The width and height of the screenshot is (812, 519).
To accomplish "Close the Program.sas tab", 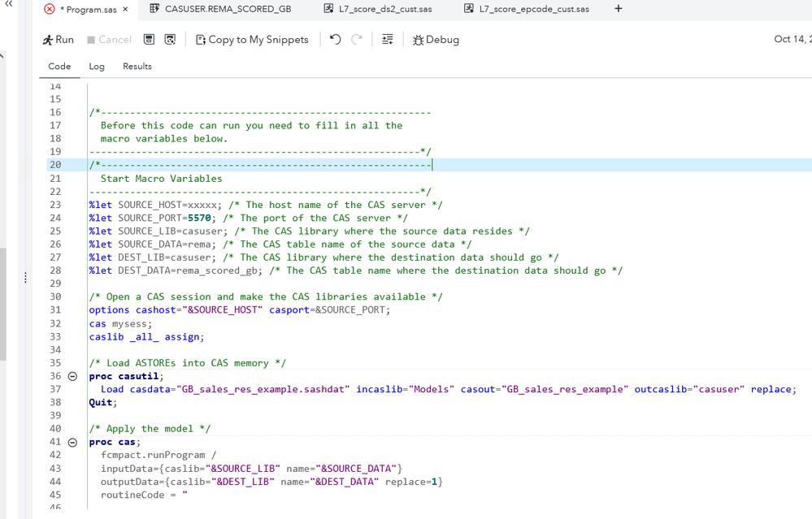I will point(125,9).
